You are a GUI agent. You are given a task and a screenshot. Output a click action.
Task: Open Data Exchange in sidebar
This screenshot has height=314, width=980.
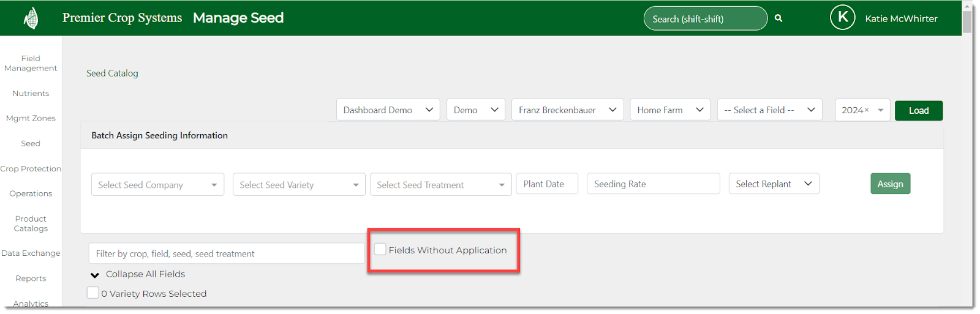(x=31, y=253)
